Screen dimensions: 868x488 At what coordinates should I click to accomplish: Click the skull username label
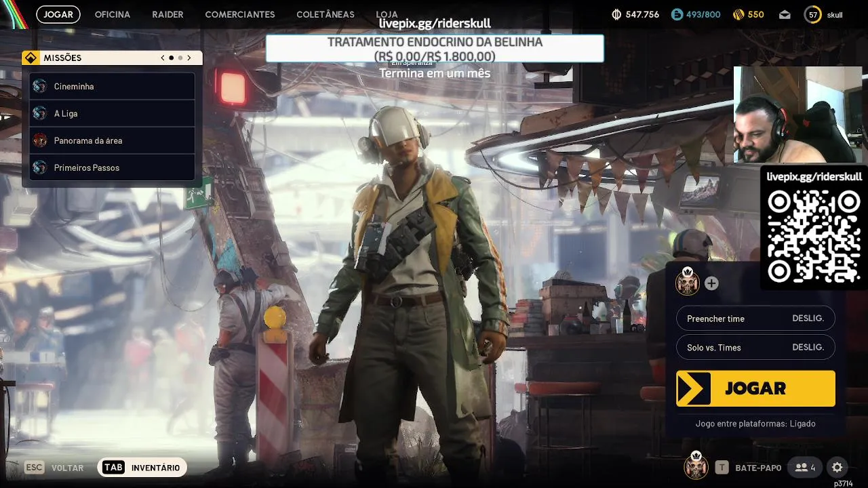(834, 15)
